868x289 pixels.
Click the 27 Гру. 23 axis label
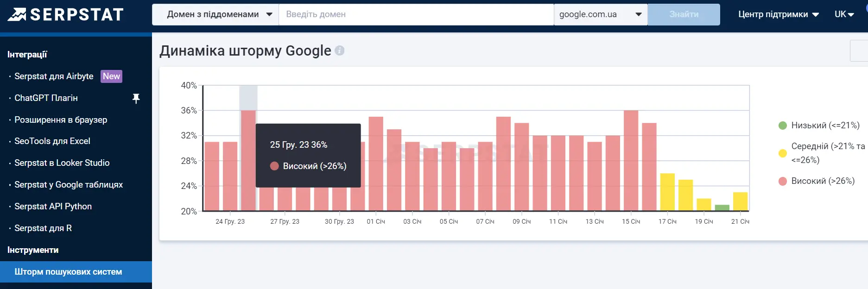pyautogui.click(x=285, y=222)
